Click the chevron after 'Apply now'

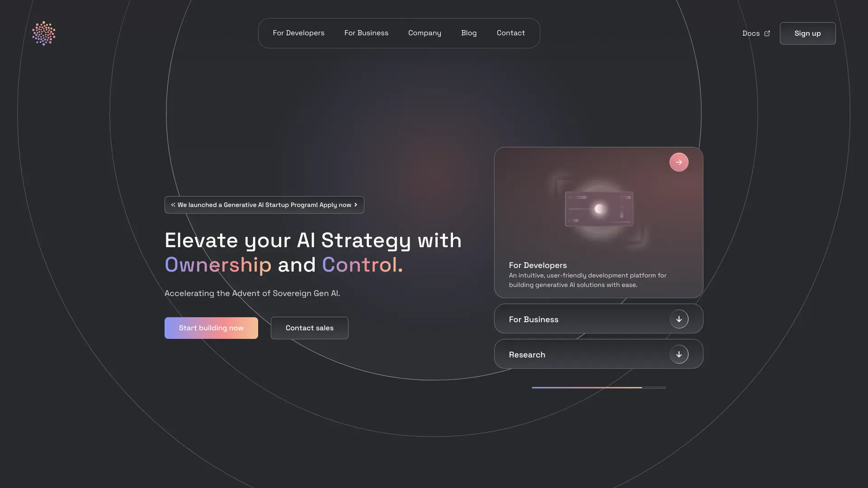pyautogui.click(x=356, y=205)
